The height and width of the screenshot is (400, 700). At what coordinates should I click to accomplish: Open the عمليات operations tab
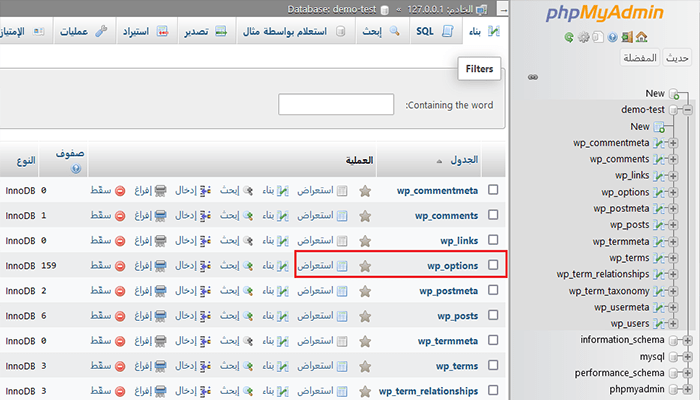[84, 31]
